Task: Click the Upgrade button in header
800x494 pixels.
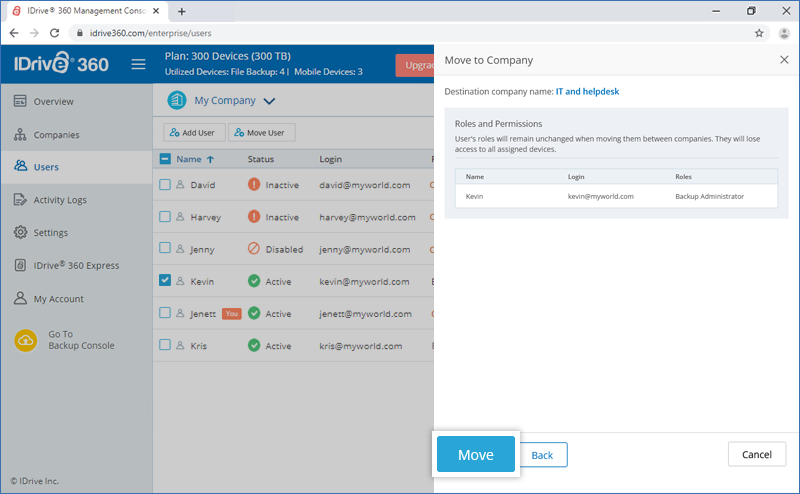Action: (415, 65)
